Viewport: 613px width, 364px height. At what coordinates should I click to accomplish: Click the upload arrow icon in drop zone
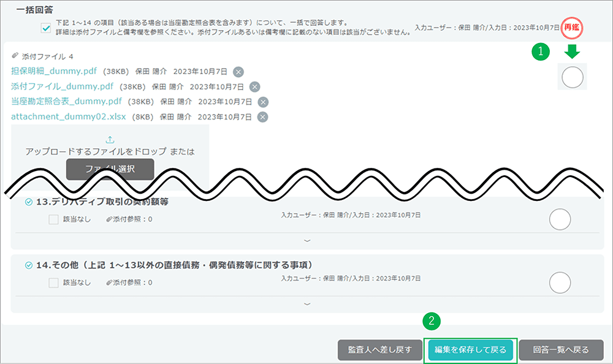(110, 140)
